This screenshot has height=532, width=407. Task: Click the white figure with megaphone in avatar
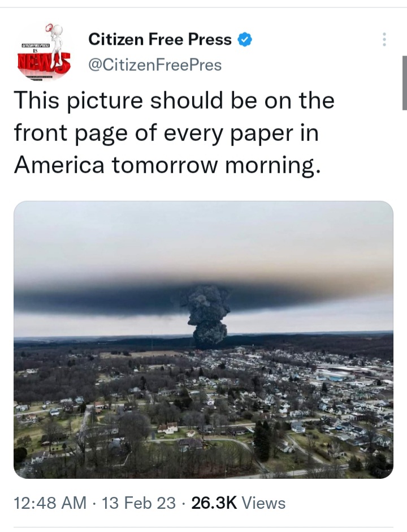pos(56,37)
